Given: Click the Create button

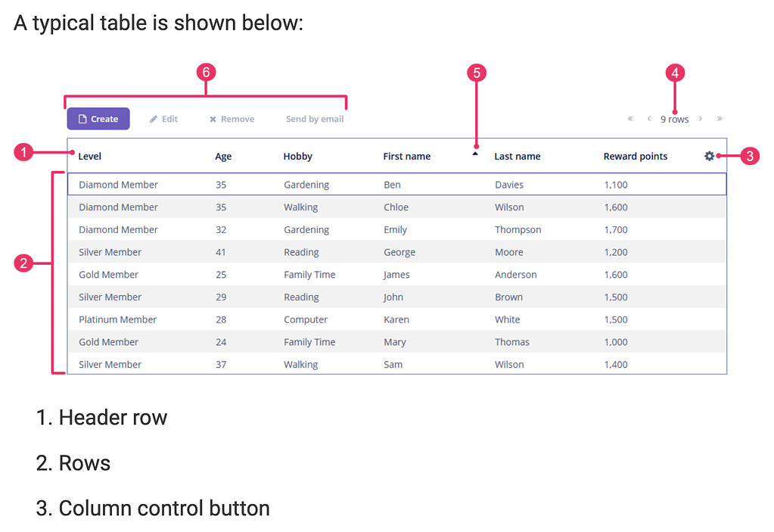Looking at the screenshot, I should [x=98, y=119].
